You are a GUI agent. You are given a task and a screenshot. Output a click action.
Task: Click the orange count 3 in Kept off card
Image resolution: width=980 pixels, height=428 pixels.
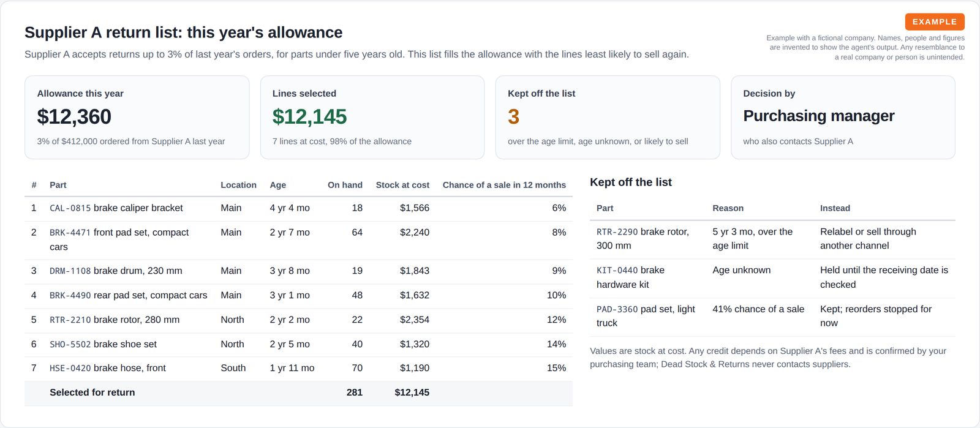click(x=513, y=116)
